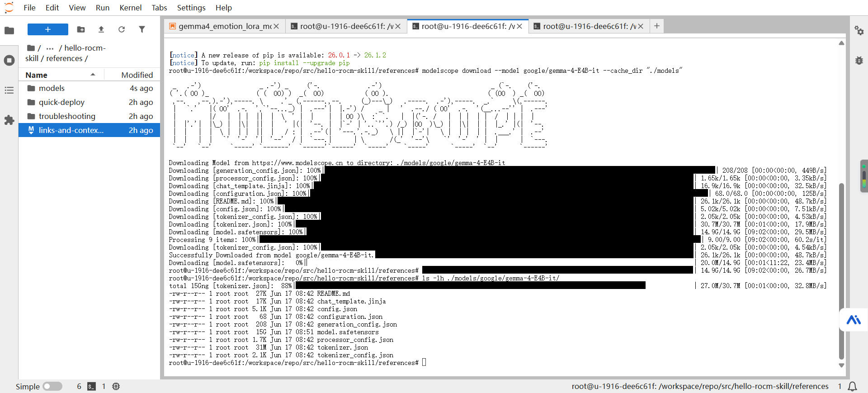This screenshot has height=393, width=868.
Task: Add a new tab with plus button
Action: coord(657,26)
